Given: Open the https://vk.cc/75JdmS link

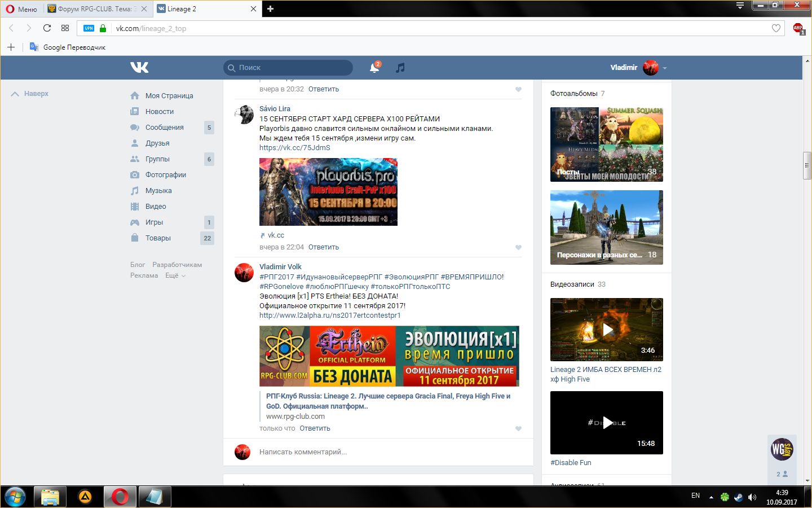Looking at the screenshot, I should point(295,148).
